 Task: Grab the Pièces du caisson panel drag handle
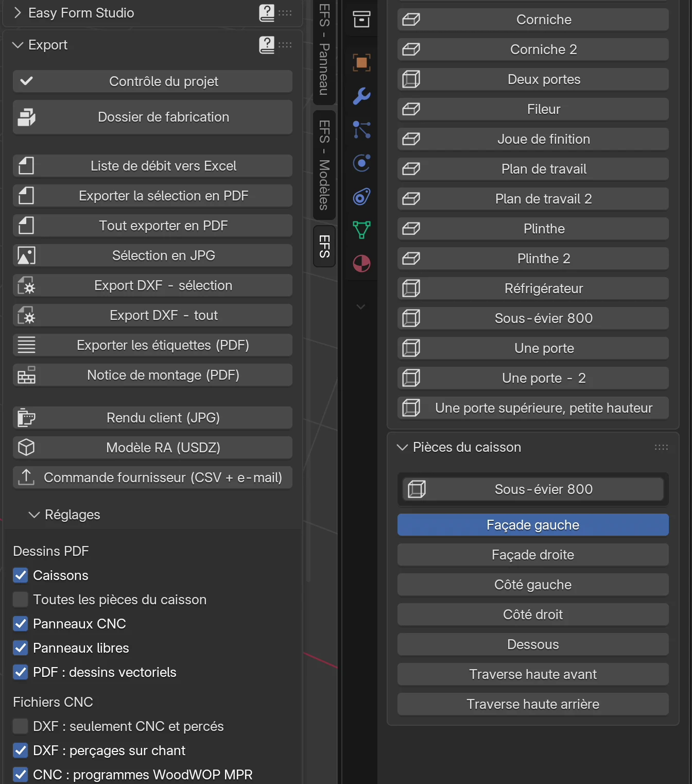[x=661, y=447]
